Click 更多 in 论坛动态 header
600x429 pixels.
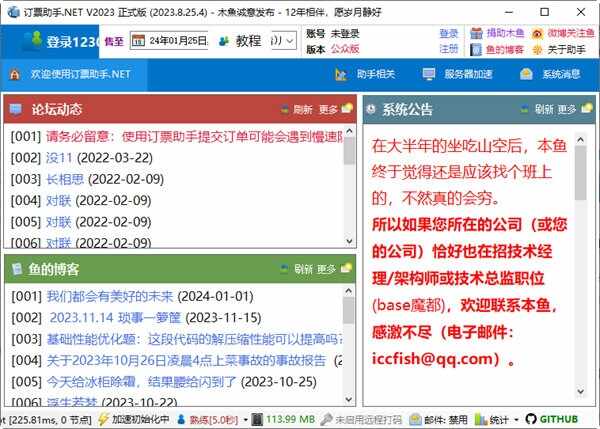(328, 110)
